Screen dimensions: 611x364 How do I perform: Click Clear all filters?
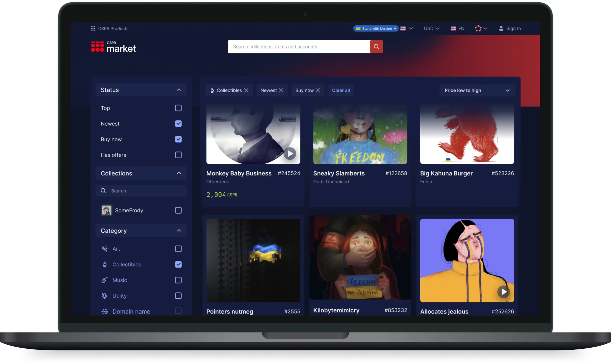pos(341,90)
